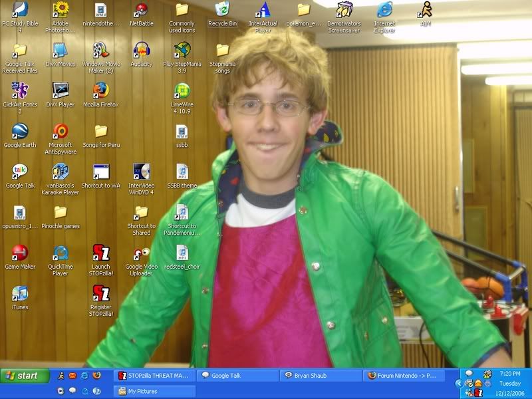
Task: Open DivX Movies shortcut
Action: tap(61, 55)
